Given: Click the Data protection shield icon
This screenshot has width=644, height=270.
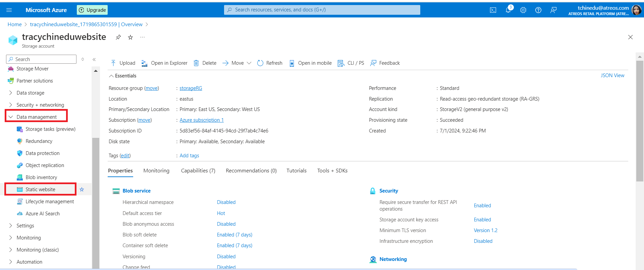Looking at the screenshot, I should (x=20, y=153).
